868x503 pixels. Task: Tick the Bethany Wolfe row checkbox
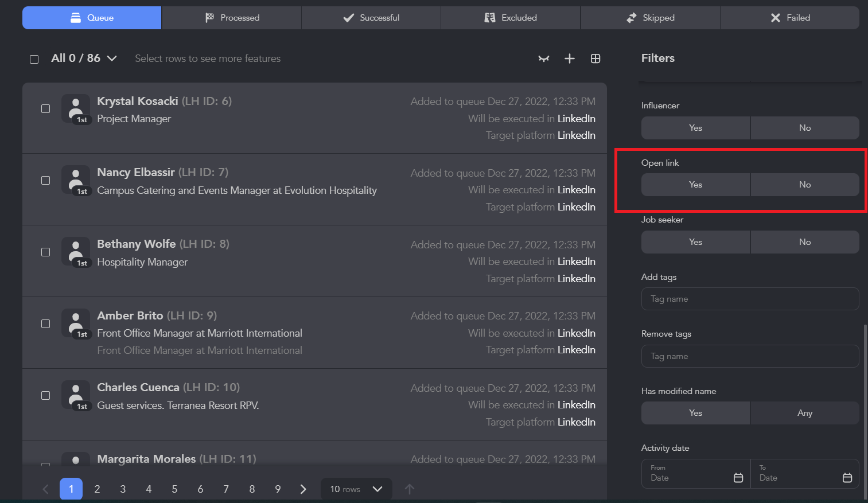(x=46, y=252)
